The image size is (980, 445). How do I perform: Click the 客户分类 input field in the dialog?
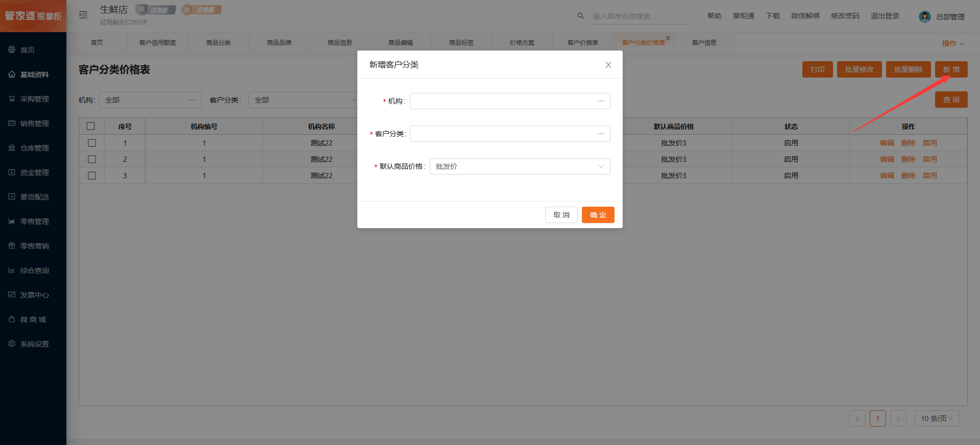pyautogui.click(x=510, y=134)
